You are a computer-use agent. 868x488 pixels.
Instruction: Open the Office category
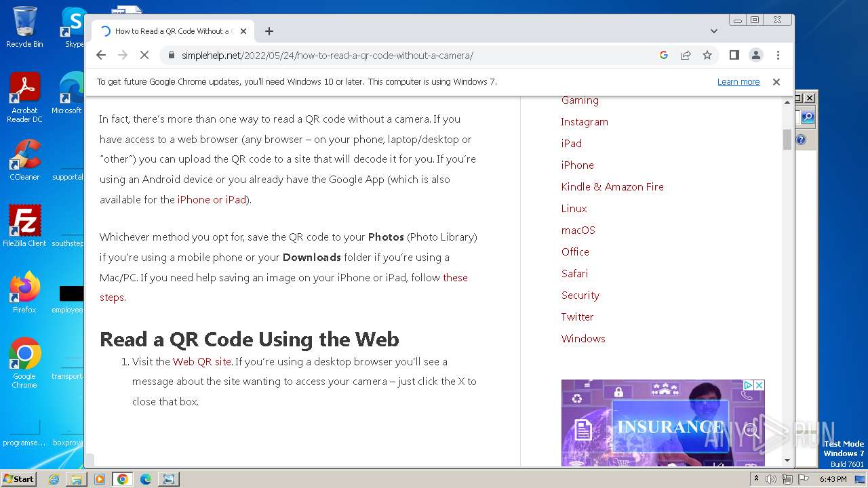tap(575, 252)
